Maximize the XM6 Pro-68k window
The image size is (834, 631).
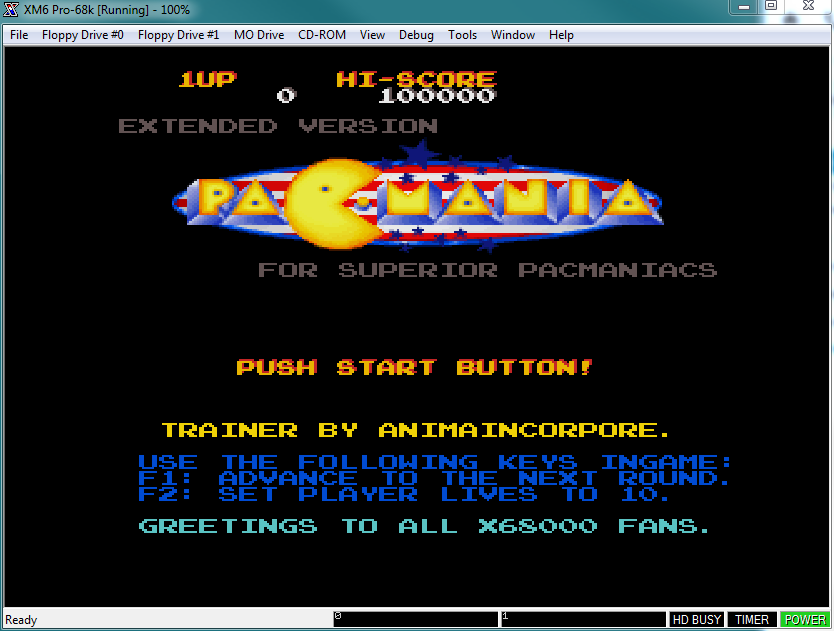coord(771,6)
